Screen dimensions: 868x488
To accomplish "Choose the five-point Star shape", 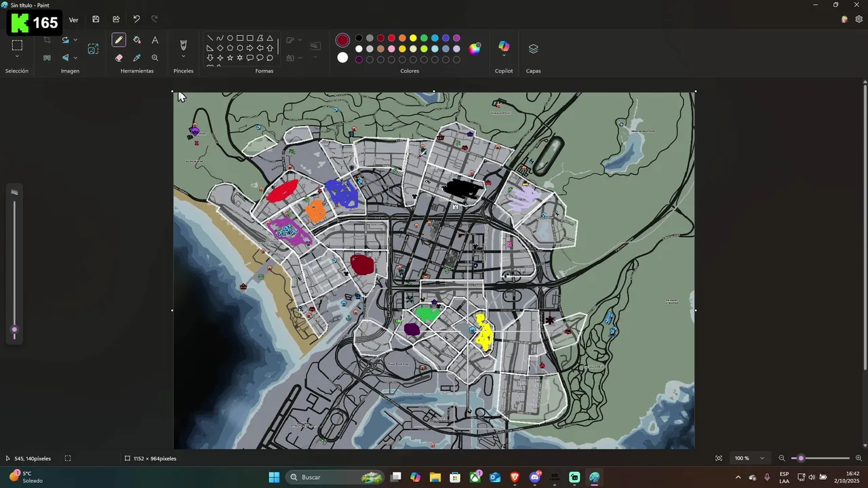I will pos(230,58).
